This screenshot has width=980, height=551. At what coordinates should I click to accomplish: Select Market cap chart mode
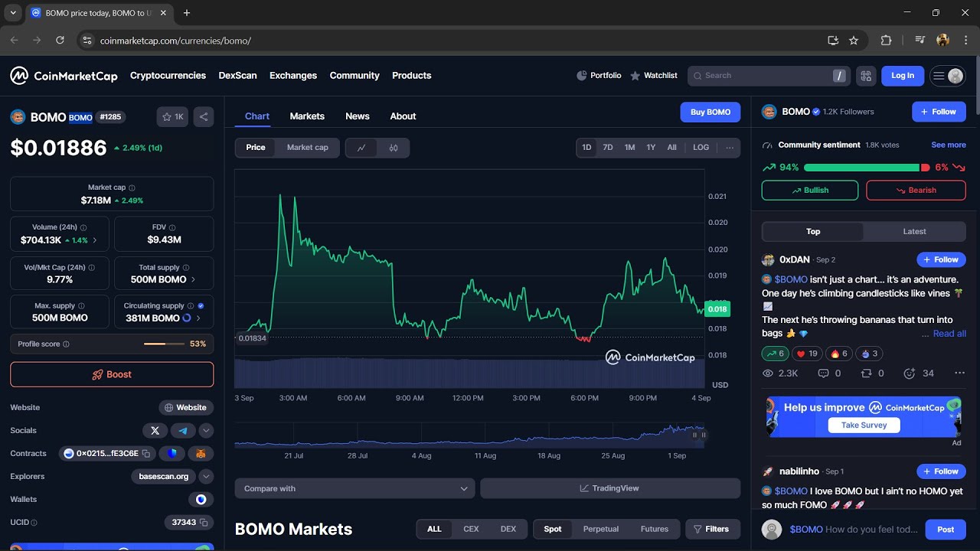(x=308, y=148)
